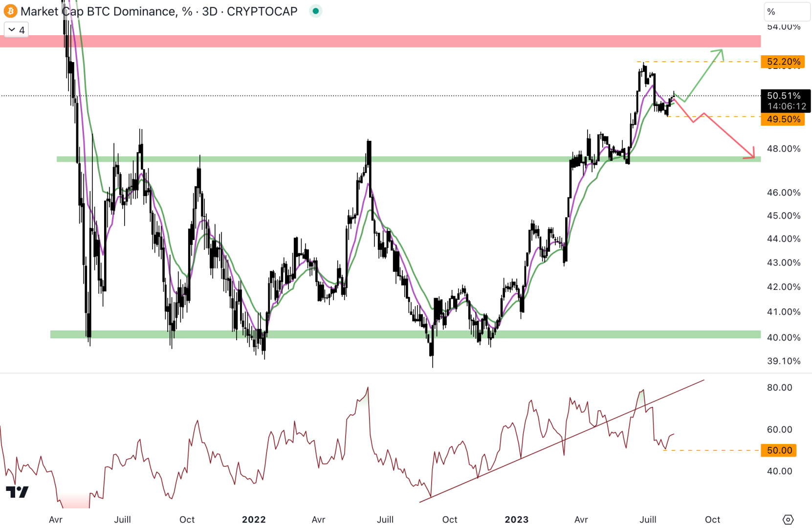
Task: Click the 46.00% price axis label
Action: (784, 193)
